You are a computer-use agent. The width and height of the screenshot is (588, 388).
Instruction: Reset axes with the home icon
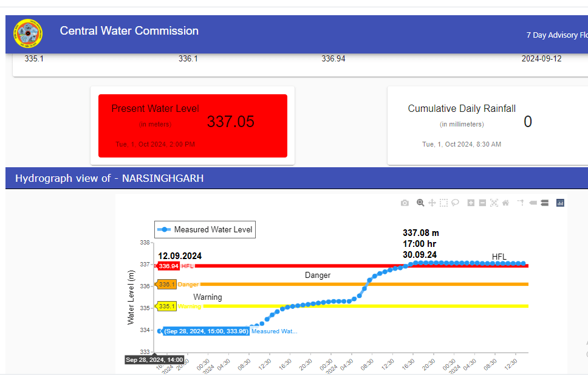pyautogui.click(x=505, y=203)
